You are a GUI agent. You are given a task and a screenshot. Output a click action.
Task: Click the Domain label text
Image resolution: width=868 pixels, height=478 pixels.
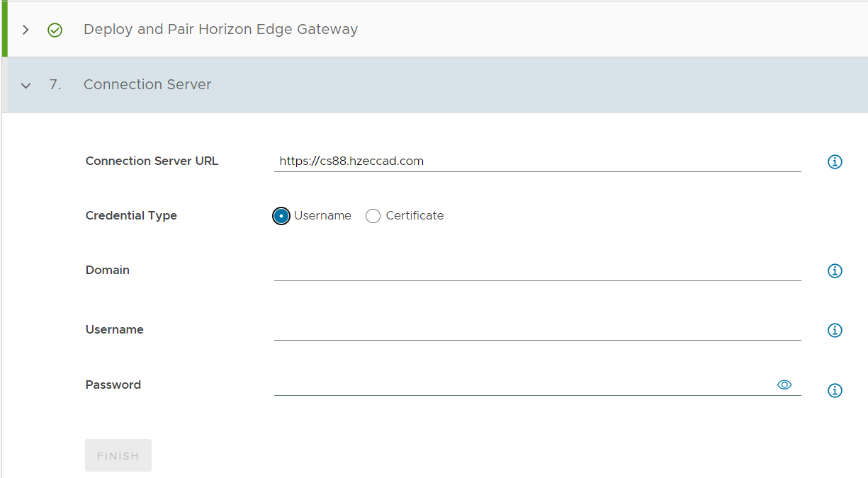(x=107, y=270)
